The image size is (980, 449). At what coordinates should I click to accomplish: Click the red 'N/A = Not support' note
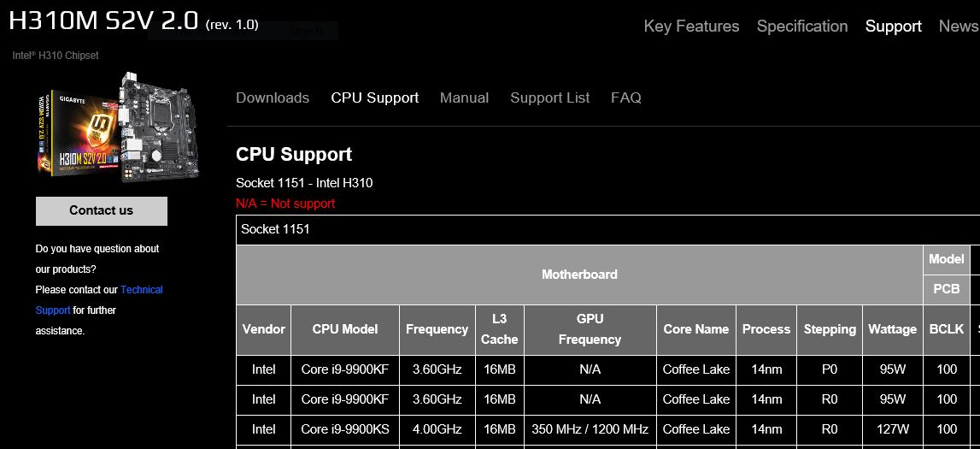click(x=285, y=204)
